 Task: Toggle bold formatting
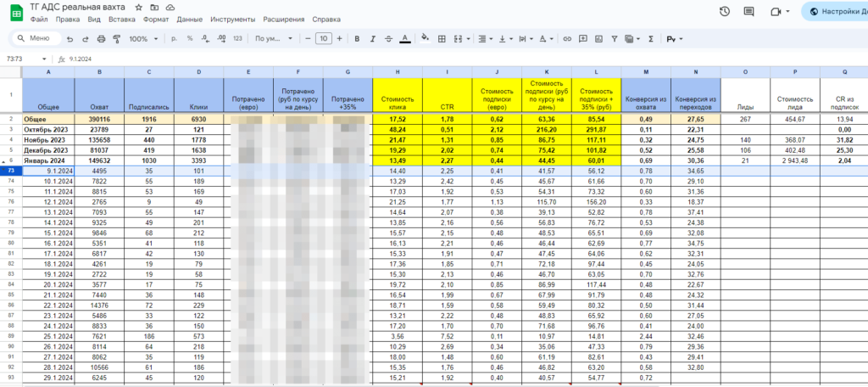coord(357,39)
